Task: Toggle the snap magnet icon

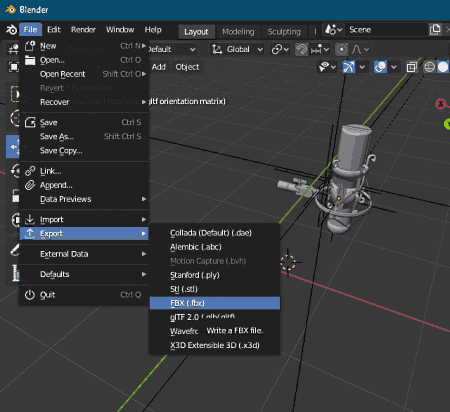Action: tap(302, 49)
